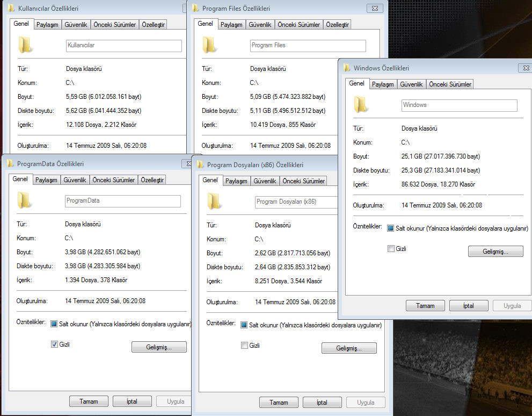Screen dimensions: 532x416
Task: Click Gelişmiş button in ProgramData properties
Action: click(159, 347)
